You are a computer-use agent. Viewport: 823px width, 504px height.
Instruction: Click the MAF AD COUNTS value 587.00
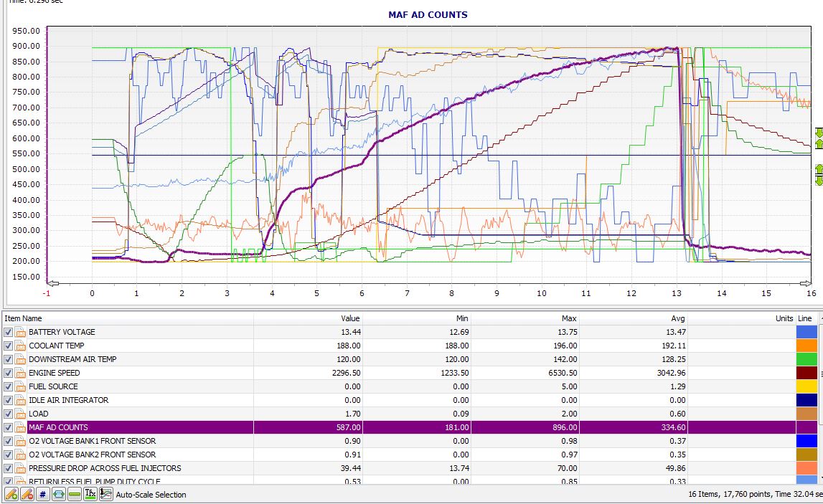tap(349, 427)
